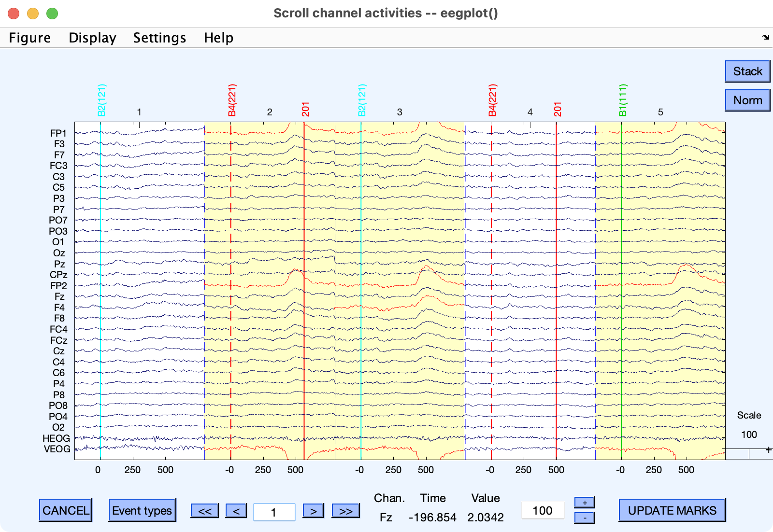The image size is (773, 532).
Task: Decrease scale with the - button
Action: [x=585, y=518]
